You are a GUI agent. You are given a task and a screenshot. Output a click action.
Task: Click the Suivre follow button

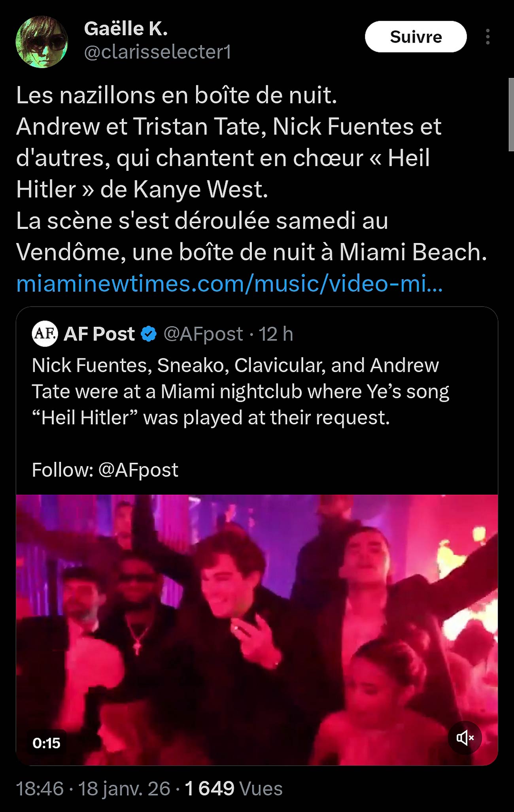[416, 37]
